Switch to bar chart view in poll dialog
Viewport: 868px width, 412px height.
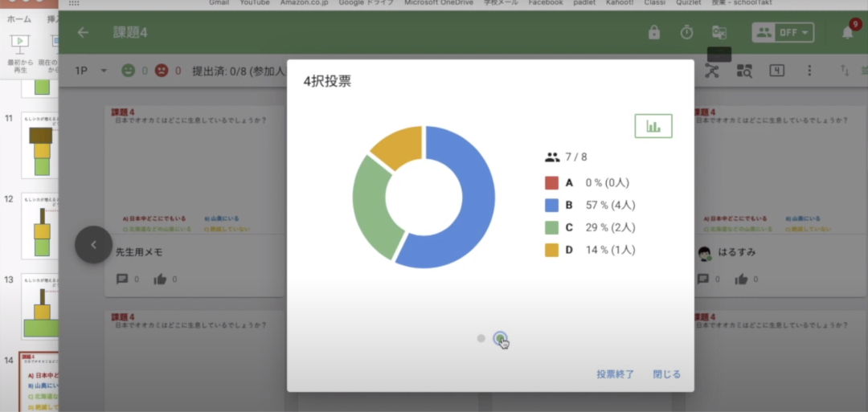pos(653,126)
